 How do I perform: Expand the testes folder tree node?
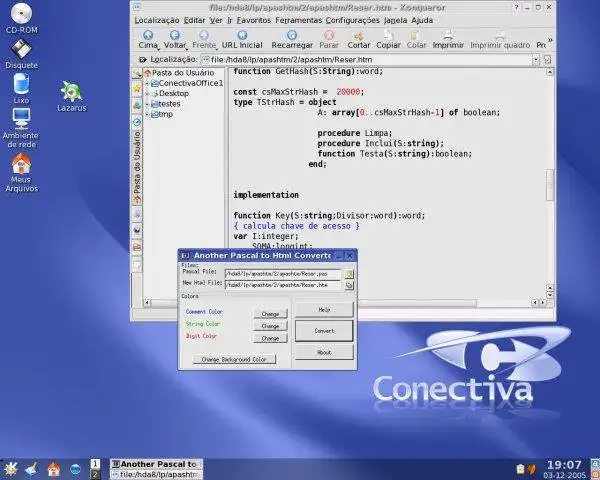click(147, 104)
